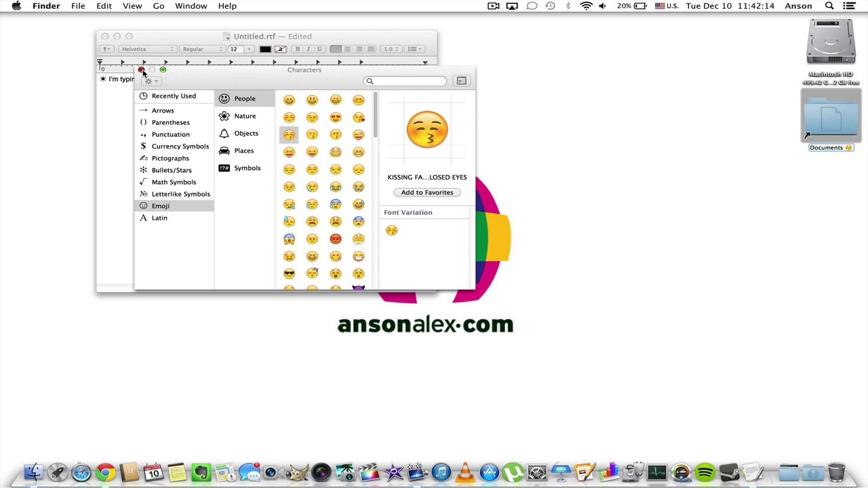Open Safari from the Dock
Image resolution: width=868 pixels, height=488 pixels.
[81, 472]
